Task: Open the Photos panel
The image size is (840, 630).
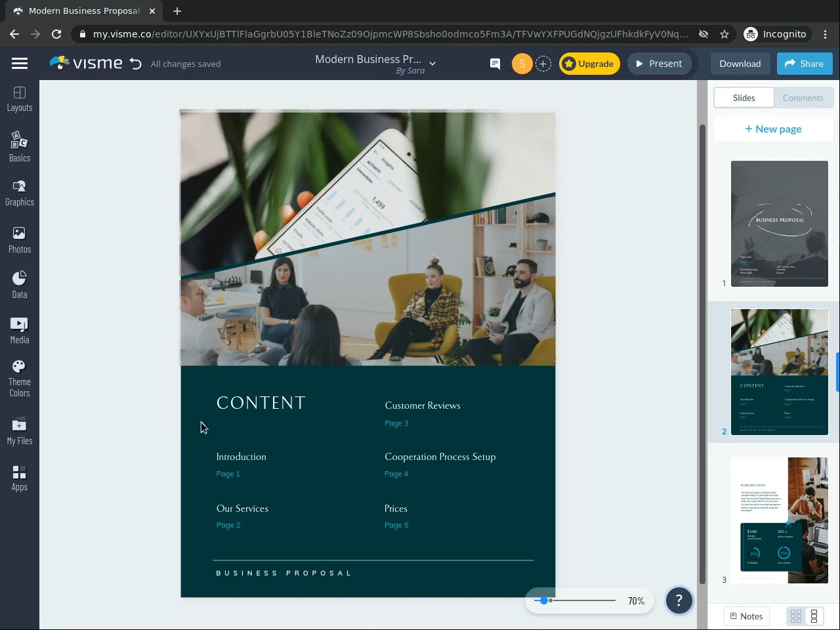Action: [20, 240]
